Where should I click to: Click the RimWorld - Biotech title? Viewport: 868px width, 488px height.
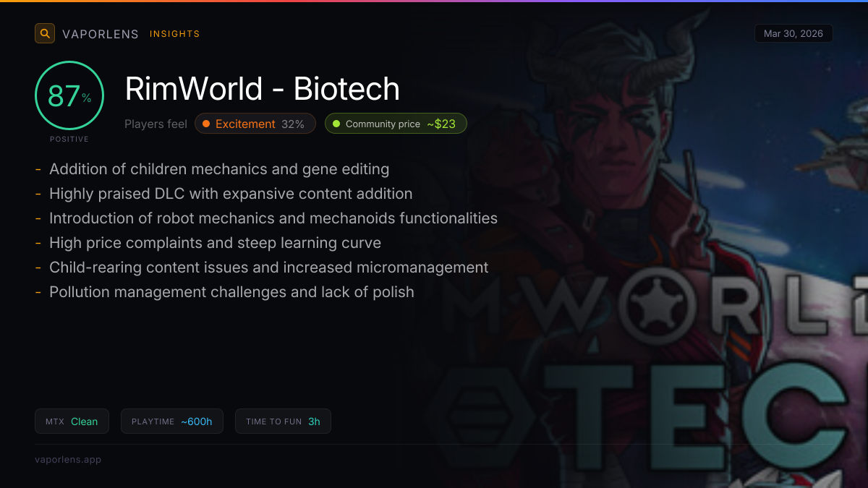tap(262, 89)
